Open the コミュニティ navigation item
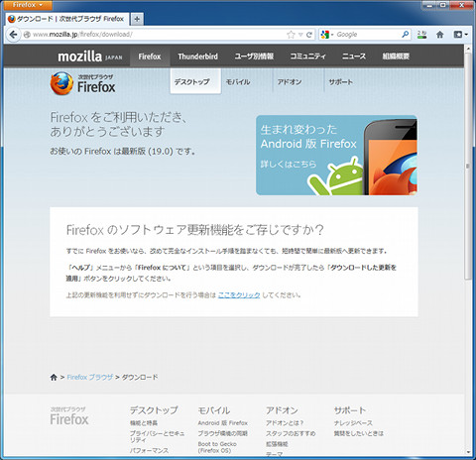This screenshot has height=460, width=476. point(307,57)
